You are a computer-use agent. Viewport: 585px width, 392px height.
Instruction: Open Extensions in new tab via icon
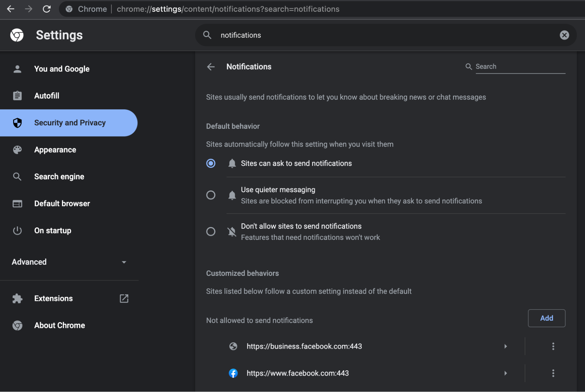[x=124, y=298]
